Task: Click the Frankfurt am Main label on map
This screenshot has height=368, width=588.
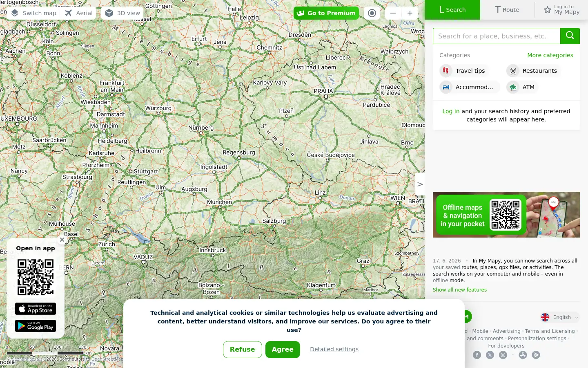Action: pos(112,86)
